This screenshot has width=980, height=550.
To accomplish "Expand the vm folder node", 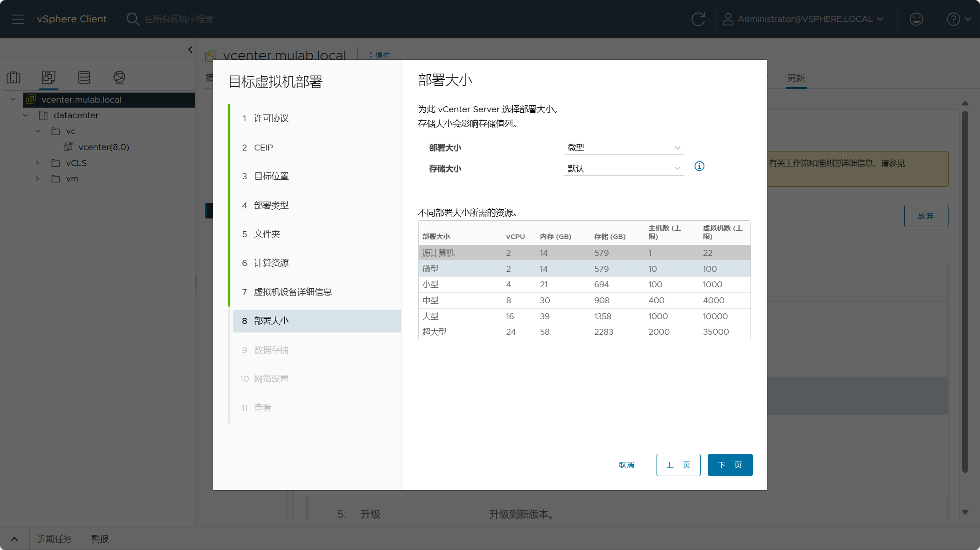I will [x=38, y=179].
